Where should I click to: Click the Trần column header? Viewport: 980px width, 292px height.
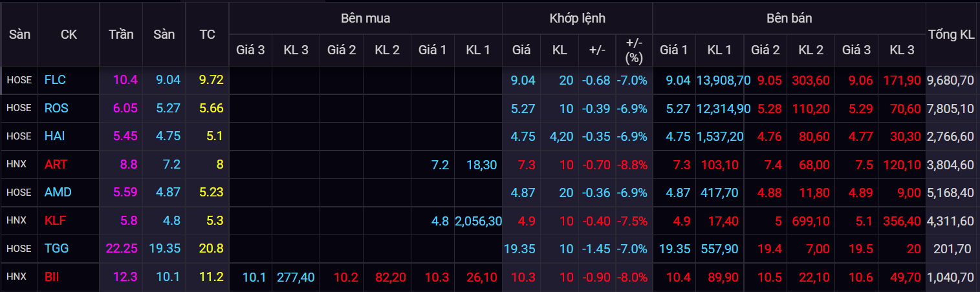point(121,35)
